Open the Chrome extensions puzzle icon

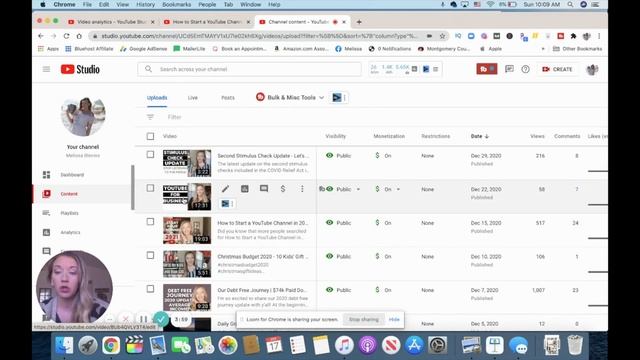click(x=573, y=36)
